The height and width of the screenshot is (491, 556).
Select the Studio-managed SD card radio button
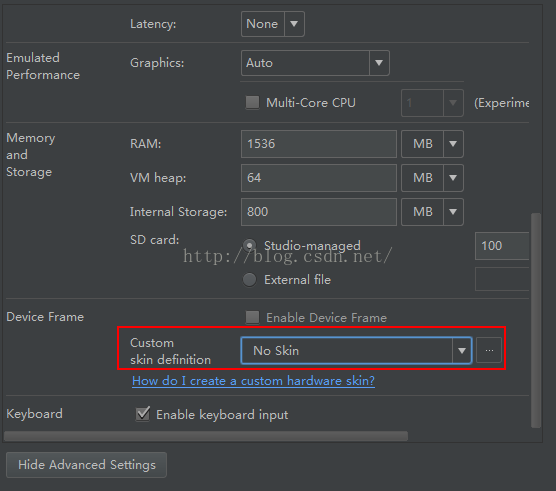pos(250,245)
